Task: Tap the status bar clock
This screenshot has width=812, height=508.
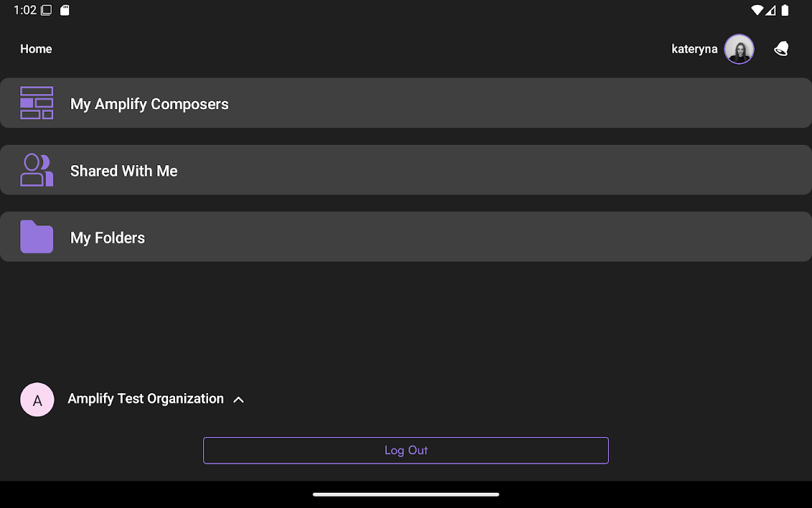Action: click(25, 10)
